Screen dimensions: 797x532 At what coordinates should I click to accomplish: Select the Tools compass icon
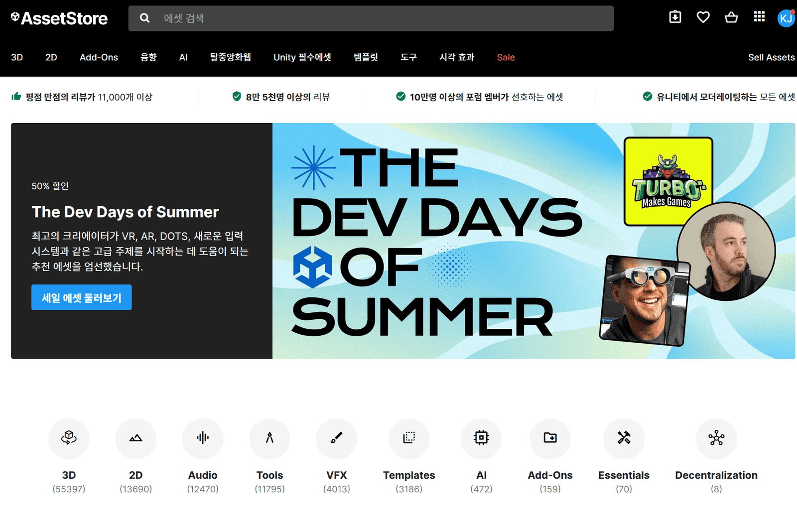click(269, 438)
